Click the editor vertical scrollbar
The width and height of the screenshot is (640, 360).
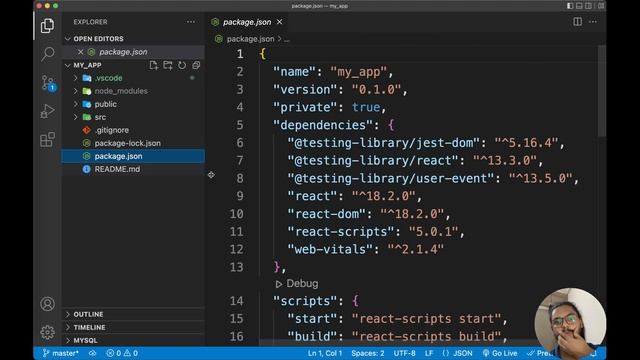click(602, 91)
